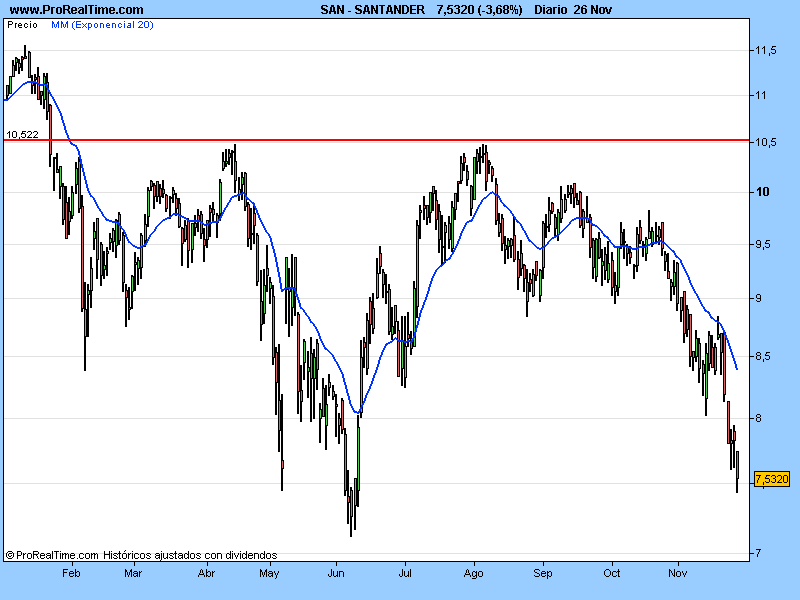Click the Abr month label on time axis
Screen dimensions: 800x600
[206, 573]
